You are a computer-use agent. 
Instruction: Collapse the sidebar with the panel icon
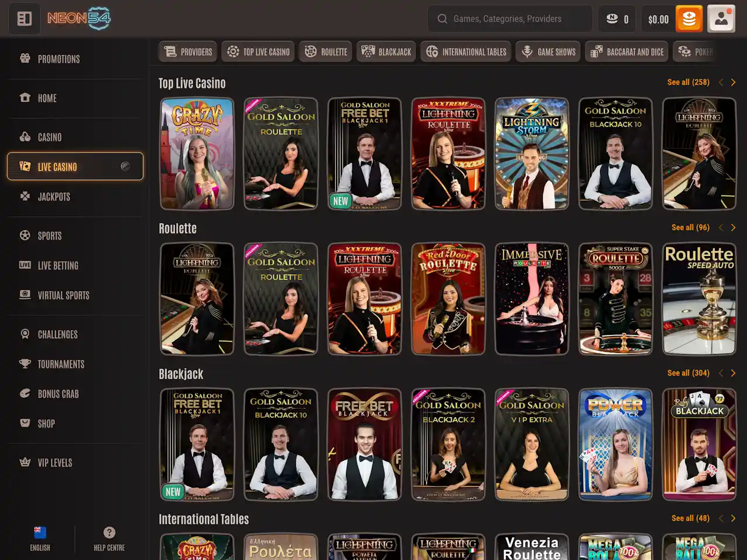coord(25,19)
